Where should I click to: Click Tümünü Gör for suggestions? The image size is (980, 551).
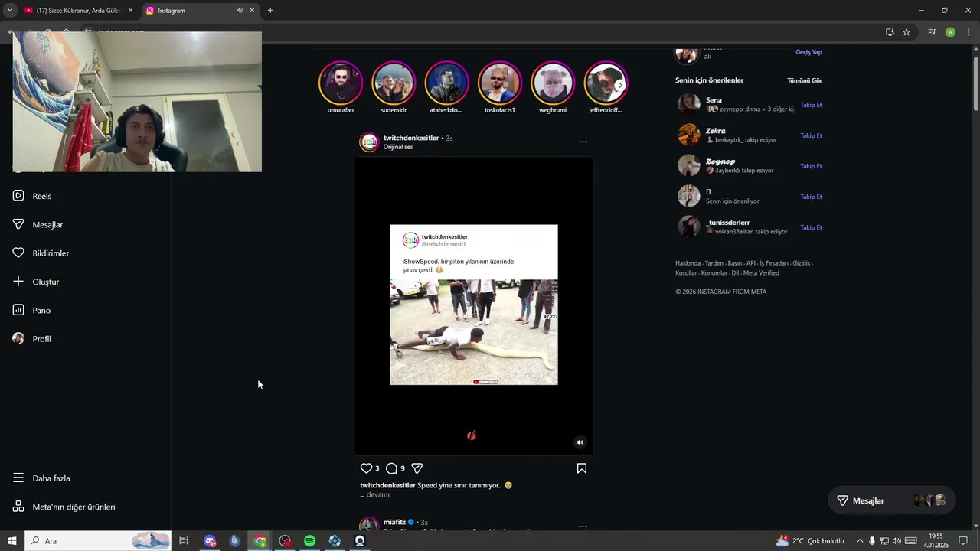(x=805, y=80)
